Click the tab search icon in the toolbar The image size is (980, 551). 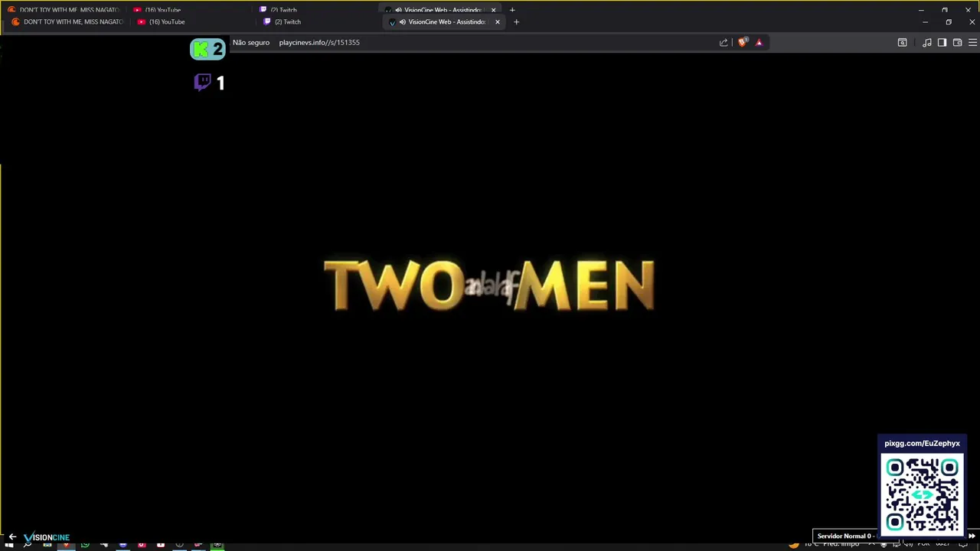[x=902, y=42]
